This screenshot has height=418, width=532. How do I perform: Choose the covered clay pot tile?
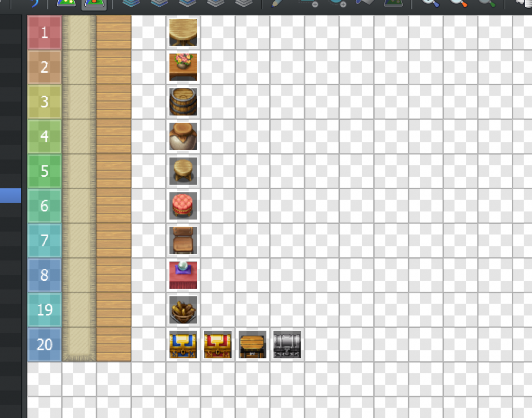coord(183,137)
